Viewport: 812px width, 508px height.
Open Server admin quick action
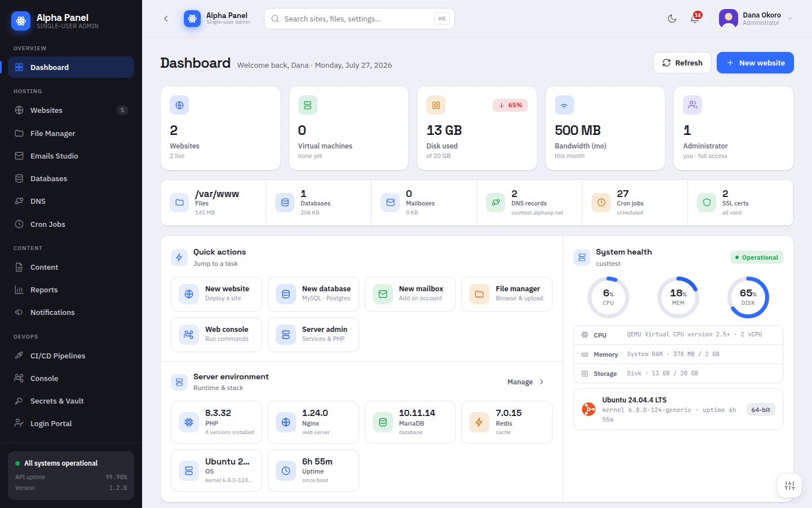click(x=314, y=335)
